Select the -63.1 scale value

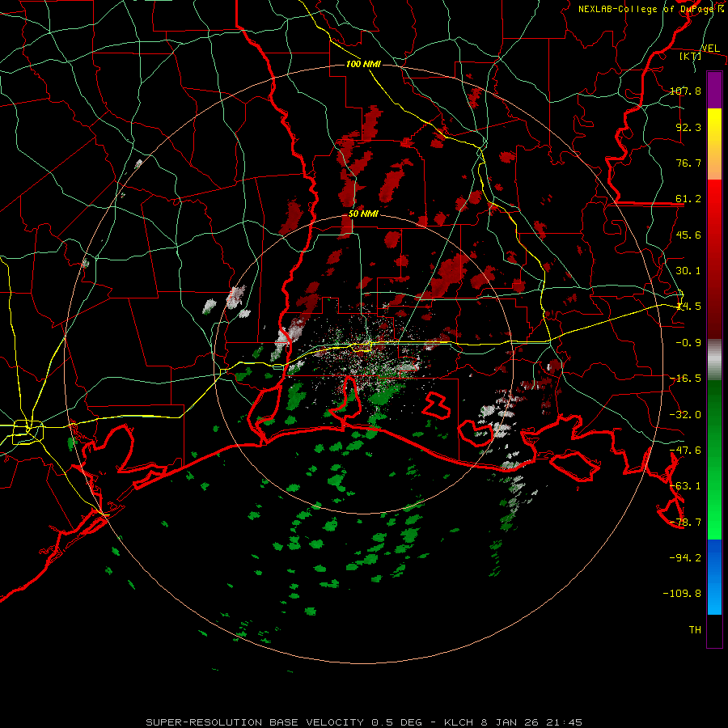[685, 486]
